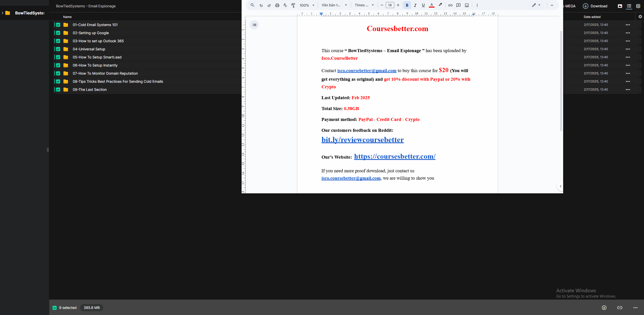Expand the BowTiedSystems tree folder

(x=3, y=13)
